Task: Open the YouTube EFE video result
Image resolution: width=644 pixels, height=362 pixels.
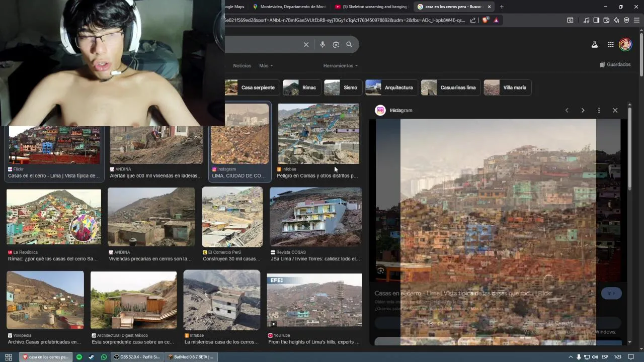Action: click(x=314, y=300)
